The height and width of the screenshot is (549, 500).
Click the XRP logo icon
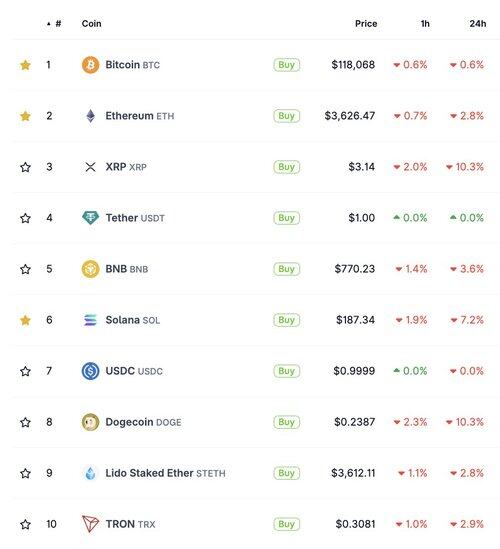(x=90, y=167)
